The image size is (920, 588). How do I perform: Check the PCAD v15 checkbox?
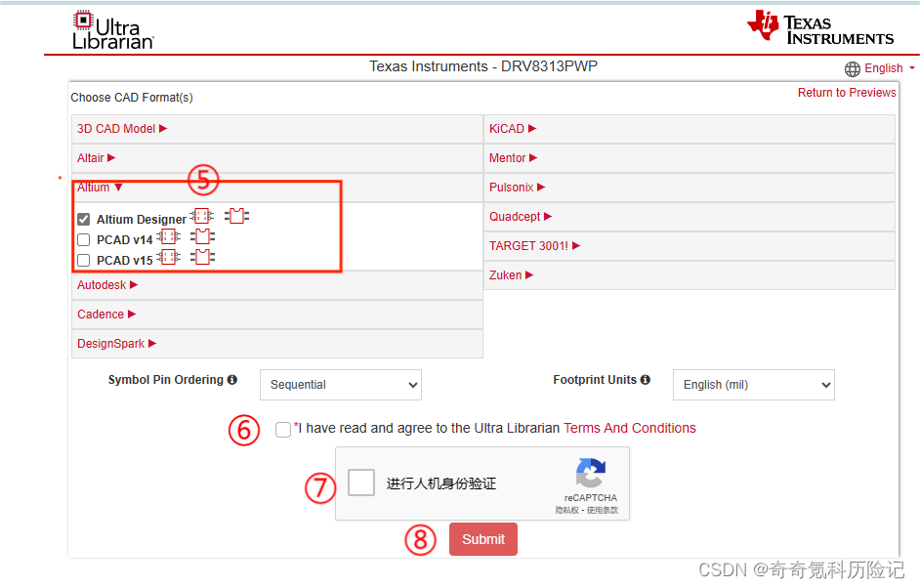84,261
